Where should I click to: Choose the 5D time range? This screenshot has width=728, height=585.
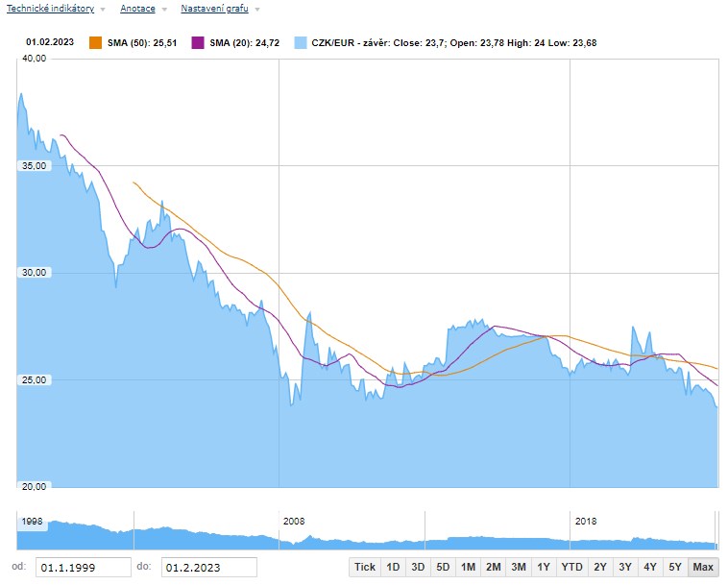(x=443, y=567)
